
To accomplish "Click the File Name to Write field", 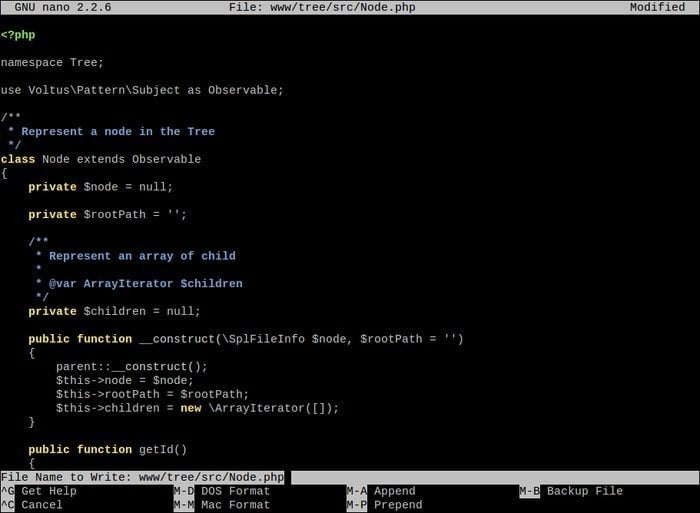I will click(x=350, y=477).
